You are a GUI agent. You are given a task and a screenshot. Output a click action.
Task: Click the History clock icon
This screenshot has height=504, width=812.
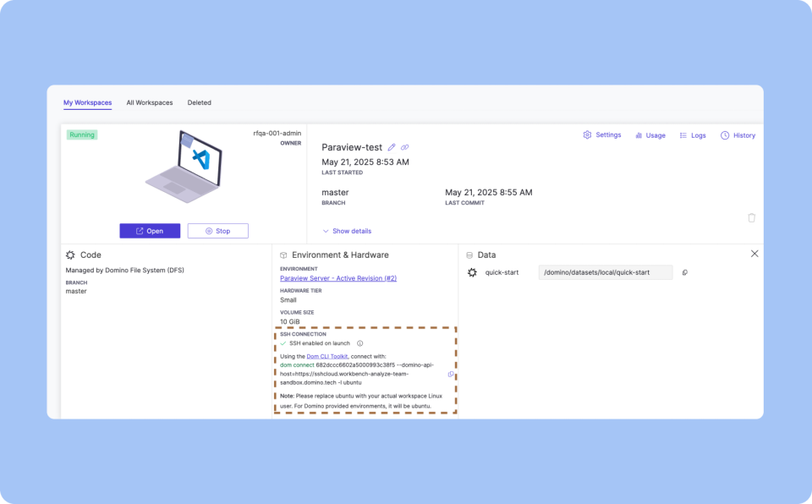click(x=725, y=135)
